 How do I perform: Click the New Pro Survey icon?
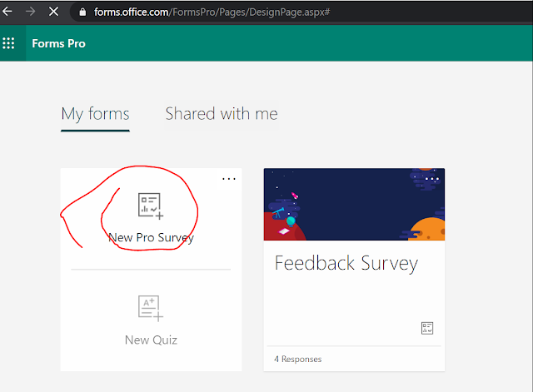(x=151, y=206)
